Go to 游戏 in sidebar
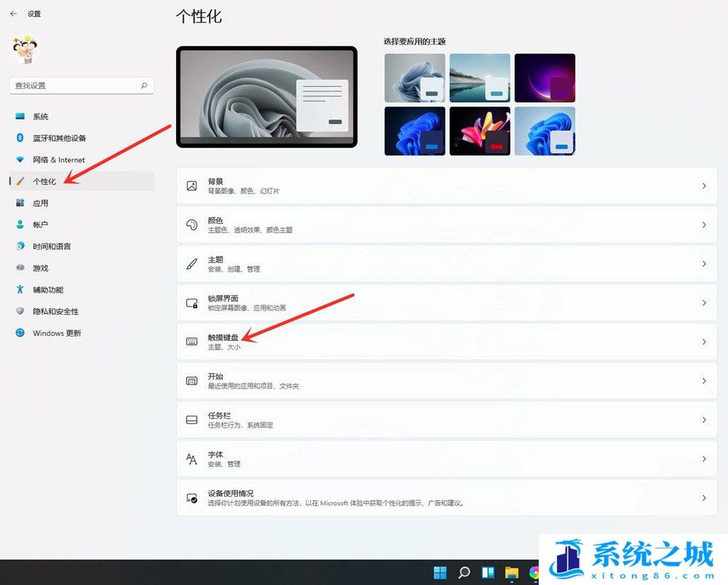The width and height of the screenshot is (728, 585). pyautogui.click(x=82, y=268)
